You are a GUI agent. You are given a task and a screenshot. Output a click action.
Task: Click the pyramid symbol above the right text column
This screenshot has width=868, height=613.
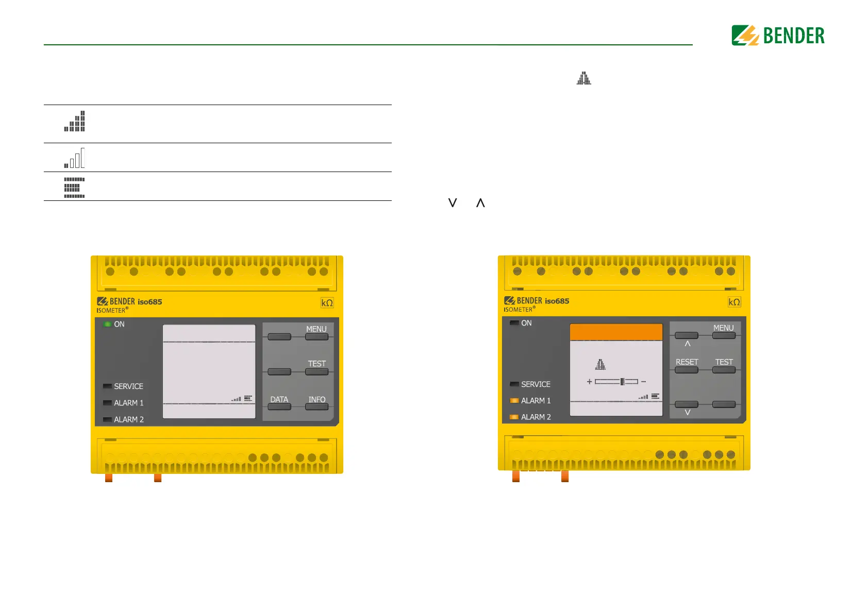tap(584, 78)
